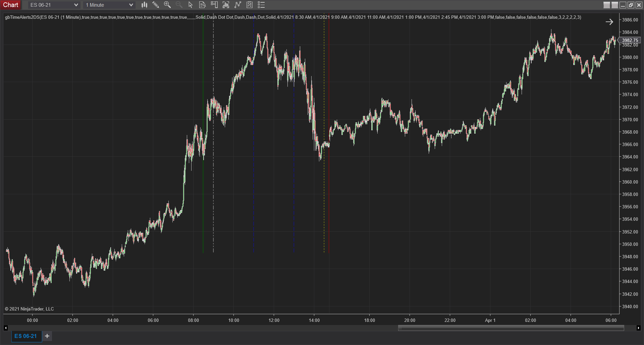644x345 pixels.
Task: Click the horizontal scrollbar right arrow
Action: click(638, 328)
